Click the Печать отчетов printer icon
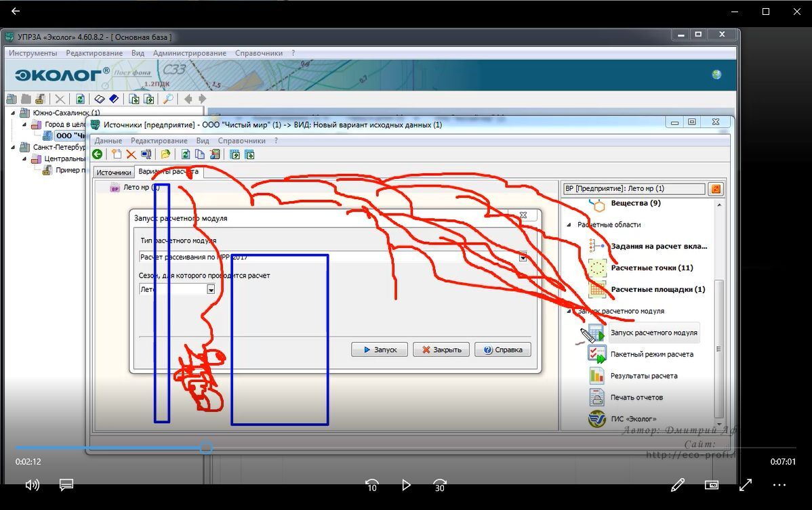 click(596, 397)
